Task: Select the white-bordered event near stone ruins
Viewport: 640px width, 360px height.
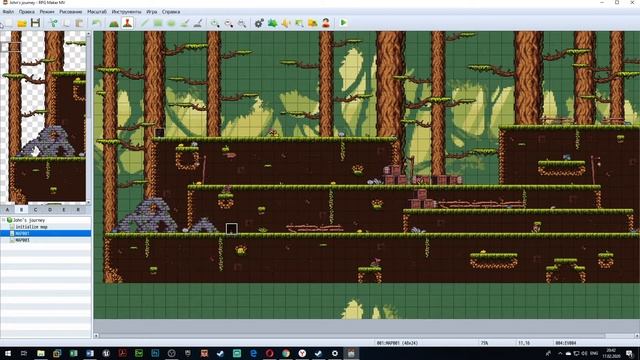Action: click(x=231, y=229)
